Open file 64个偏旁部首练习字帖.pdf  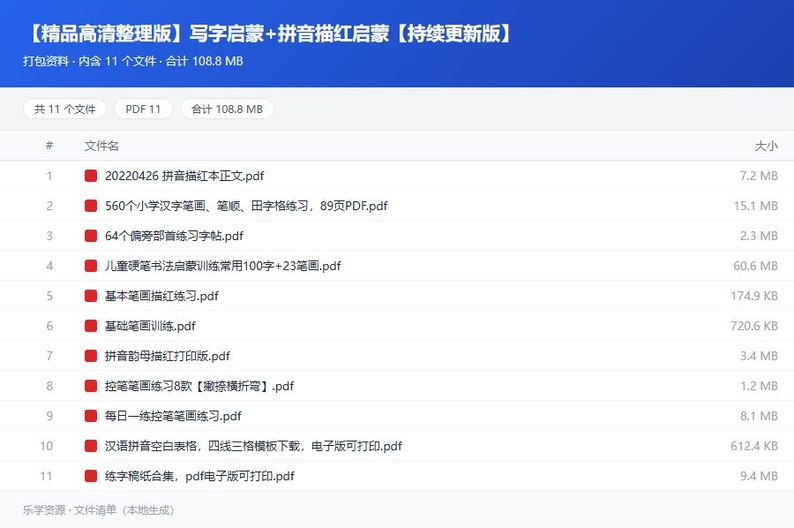click(x=174, y=236)
